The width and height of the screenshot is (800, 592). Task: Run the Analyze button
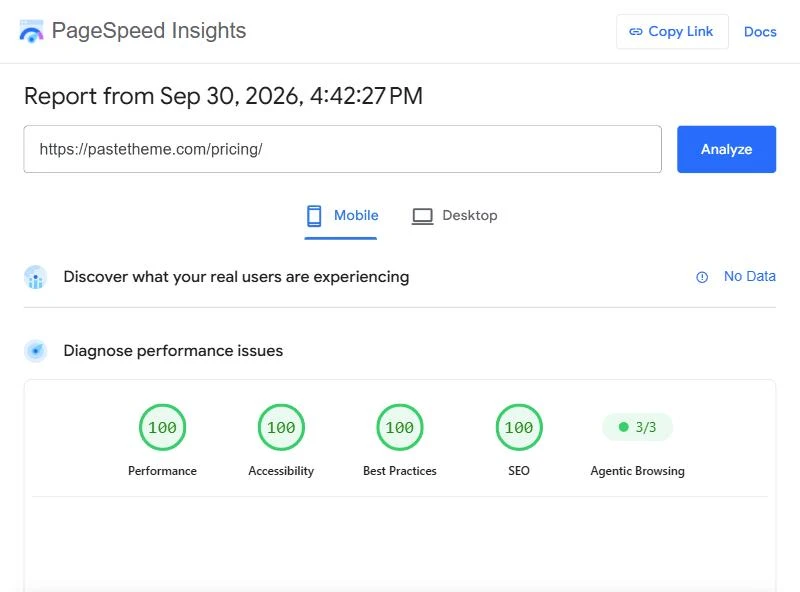click(x=727, y=149)
